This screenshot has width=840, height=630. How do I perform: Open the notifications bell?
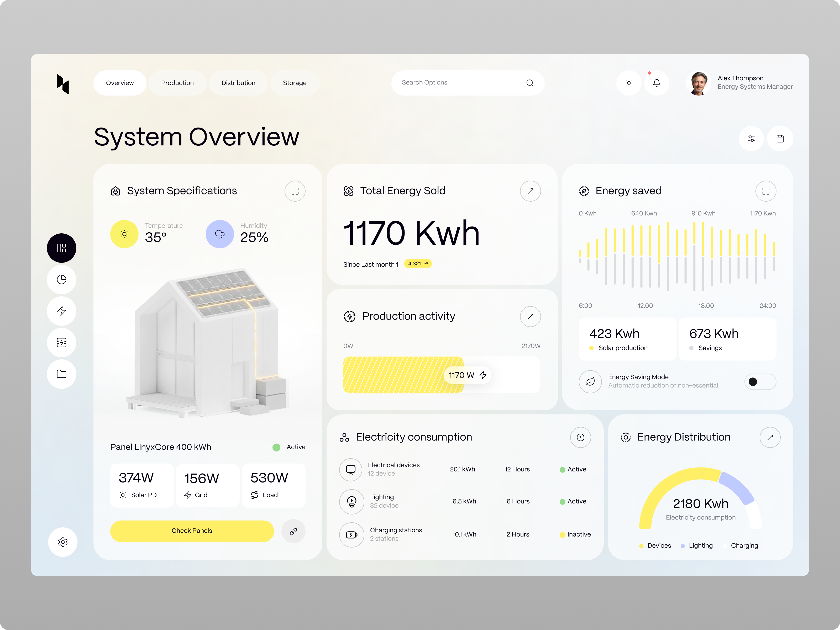click(x=657, y=83)
